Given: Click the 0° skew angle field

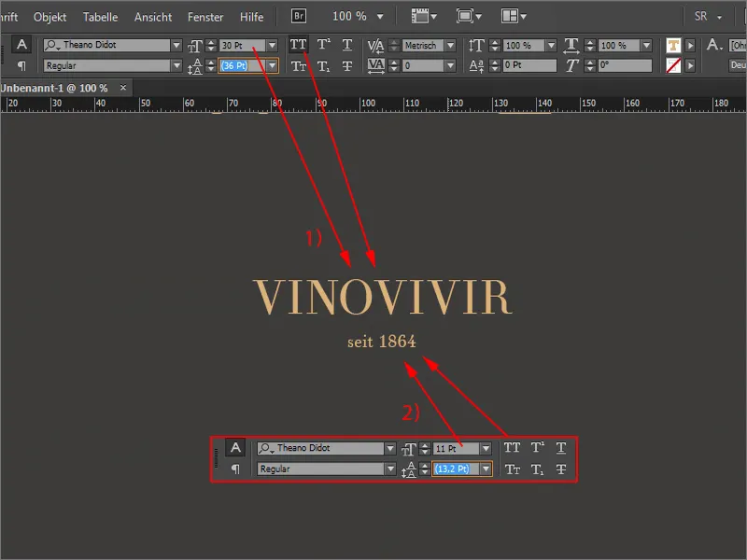Looking at the screenshot, I should 625,65.
